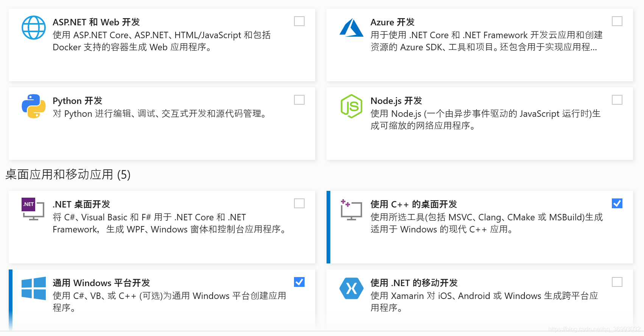Click description mentioning C#、VB、或 C++
The width and height of the screenshot is (644, 336).
(x=170, y=302)
